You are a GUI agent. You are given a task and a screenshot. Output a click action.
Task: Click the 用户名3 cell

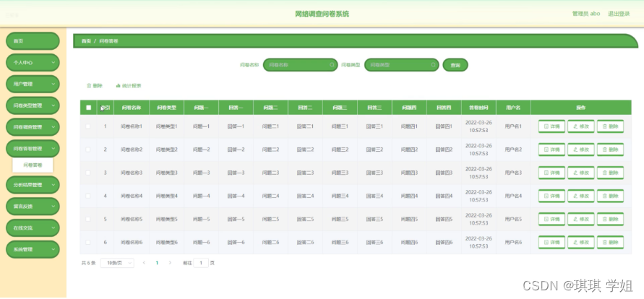[x=513, y=173]
